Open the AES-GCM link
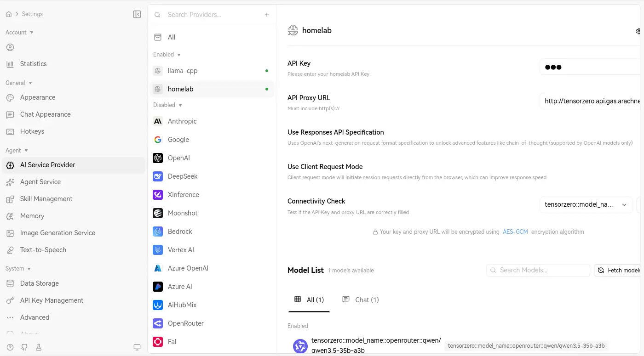This screenshot has width=644, height=356. pyautogui.click(x=515, y=232)
